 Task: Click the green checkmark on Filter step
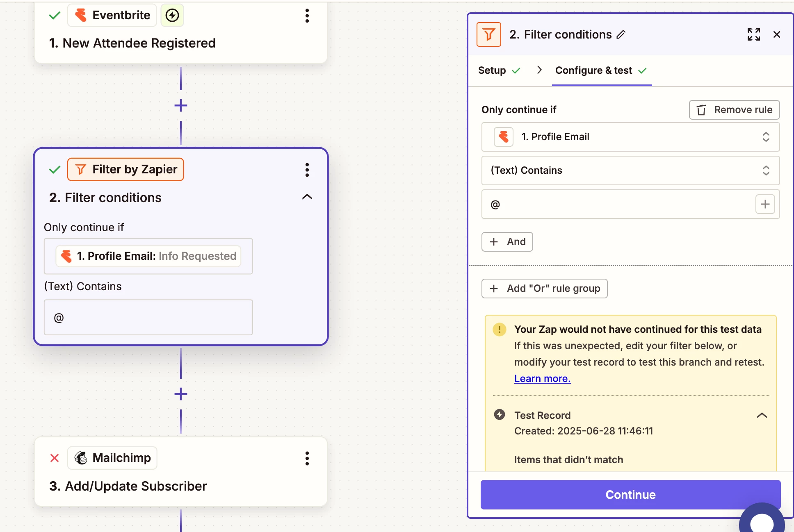55,170
